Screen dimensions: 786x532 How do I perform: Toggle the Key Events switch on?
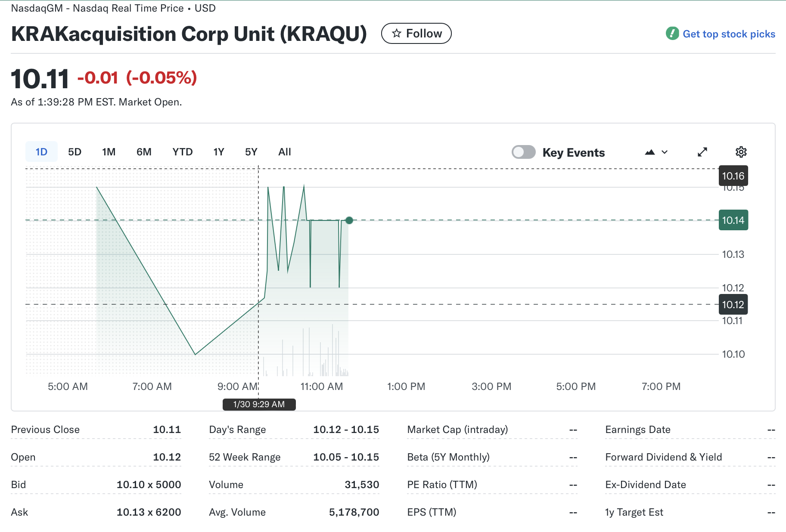point(524,152)
